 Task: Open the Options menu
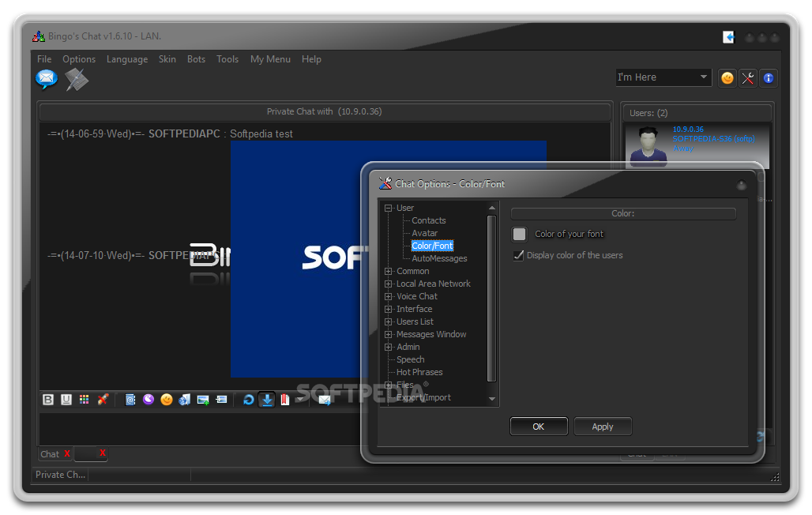[x=79, y=59]
